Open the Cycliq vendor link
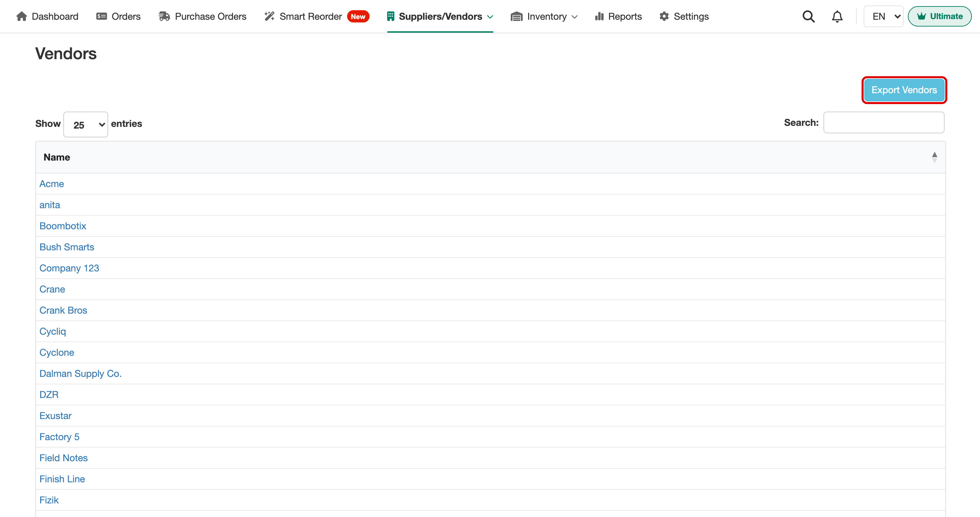Image resolution: width=980 pixels, height=517 pixels. coord(53,332)
